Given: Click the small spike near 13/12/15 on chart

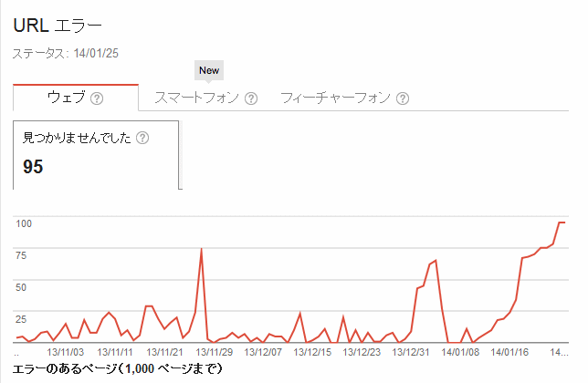Looking at the screenshot, I should click(x=300, y=313).
